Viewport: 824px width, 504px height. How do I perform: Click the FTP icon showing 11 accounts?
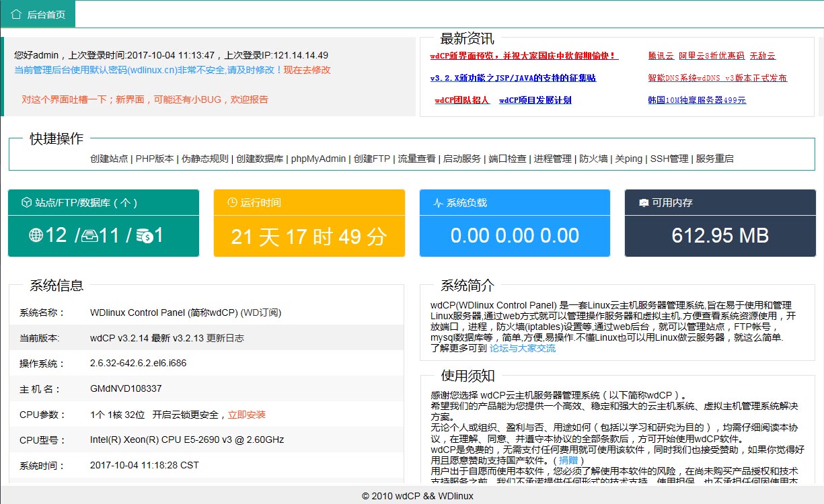tap(90, 235)
